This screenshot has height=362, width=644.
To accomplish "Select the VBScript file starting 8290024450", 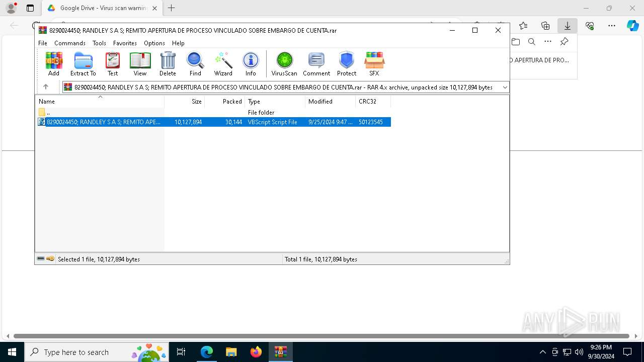I will point(214,122).
